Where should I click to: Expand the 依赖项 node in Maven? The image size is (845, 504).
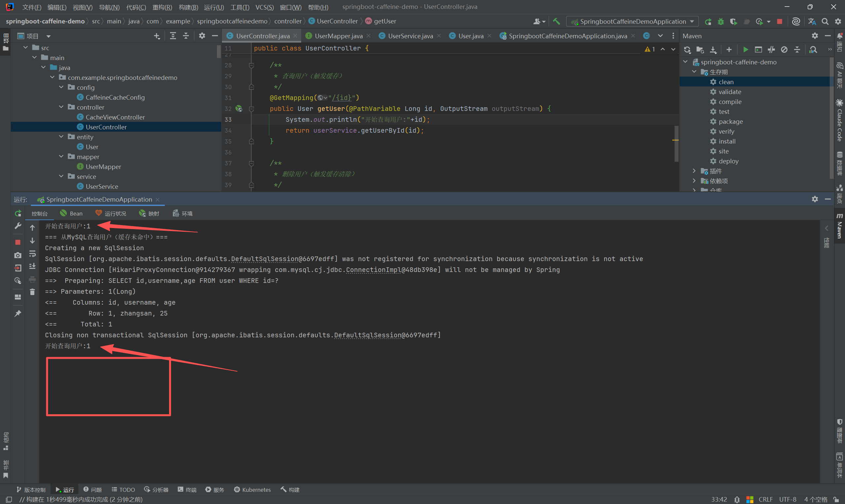pos(694,181)
